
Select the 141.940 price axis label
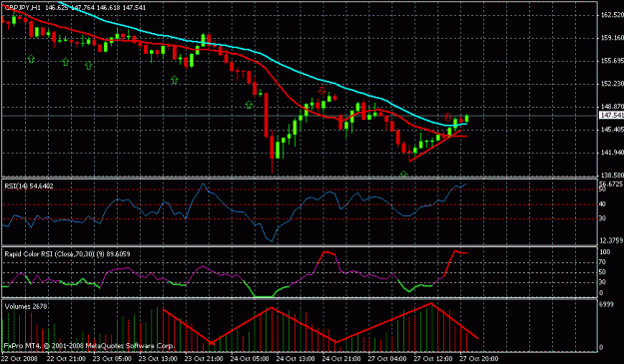coord(612,153)
